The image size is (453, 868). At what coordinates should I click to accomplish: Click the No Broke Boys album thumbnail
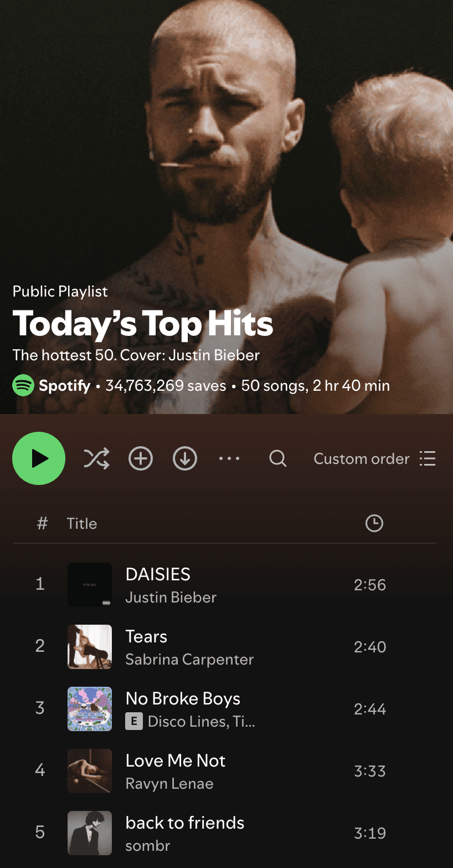coord(90,709)
